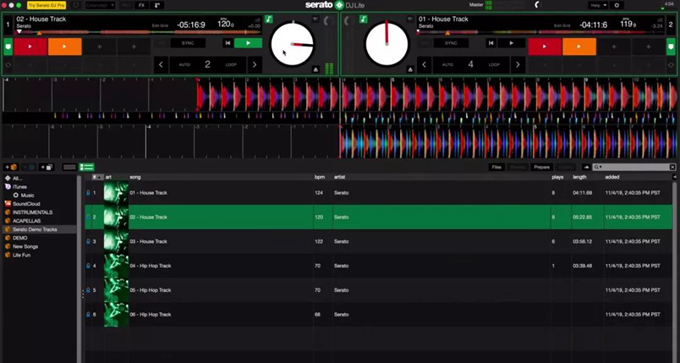Jump to previous track start on deck 2
This screenshot has width=680, height=363.
tap(490, 43)
